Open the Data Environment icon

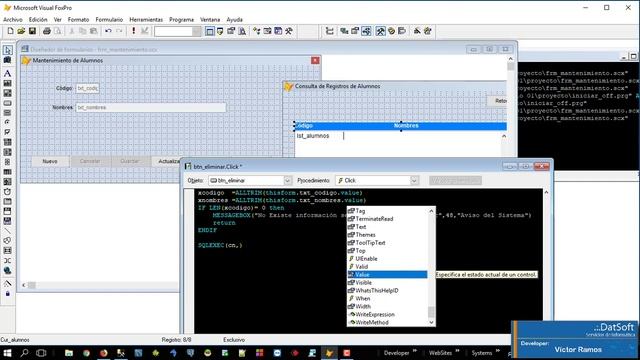click(344, 31)
